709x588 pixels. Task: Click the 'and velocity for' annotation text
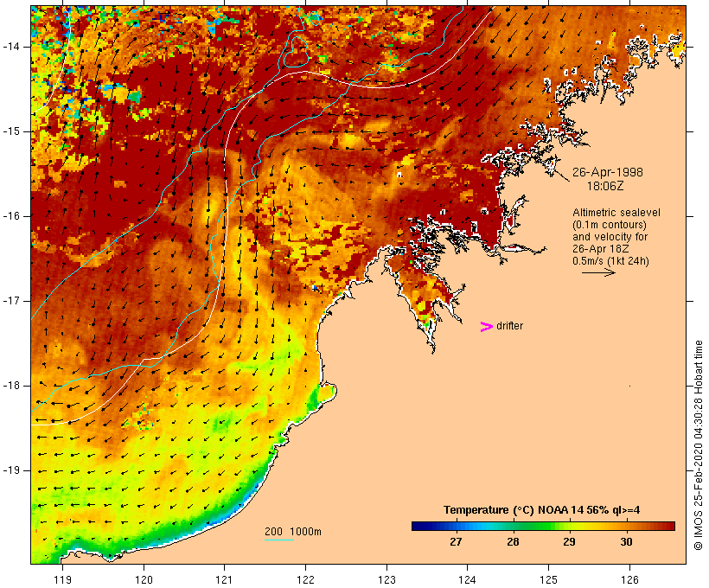point(610,237)
